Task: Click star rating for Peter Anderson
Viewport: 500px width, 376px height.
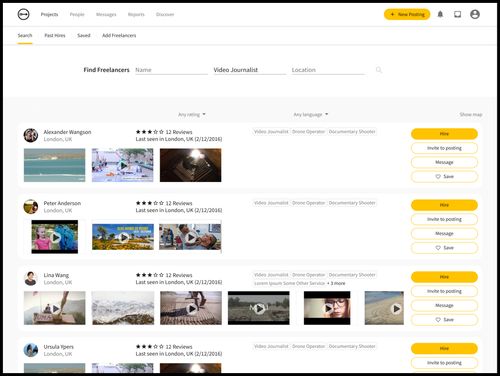Action: pos(150,203)
